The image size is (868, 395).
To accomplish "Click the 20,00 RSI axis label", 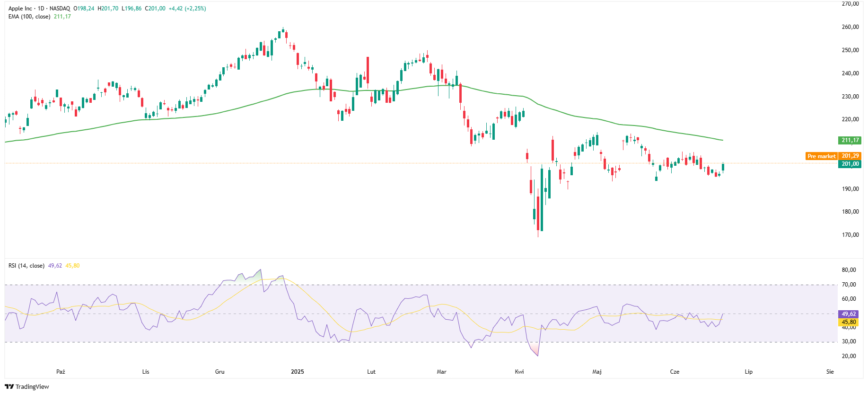I will [x=849, y=356].
